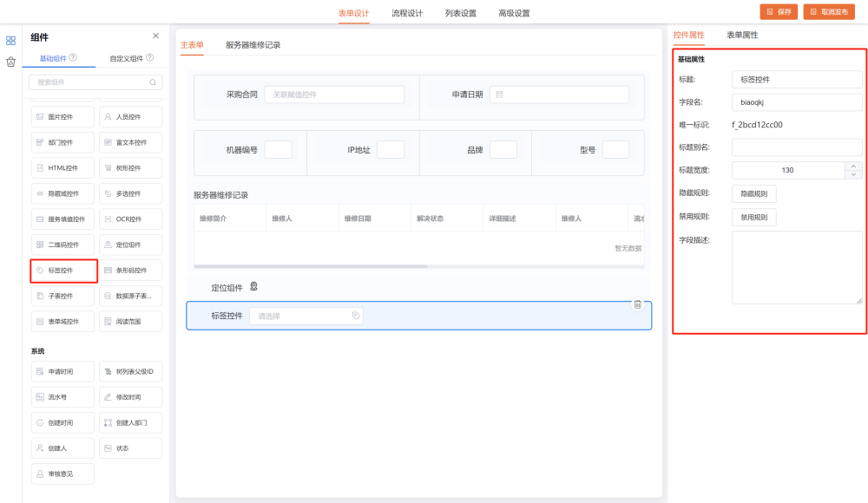Increase 标题宽度 with the up arrow
The width and height of the screenshot is (868, 503).
pos(853,166)
